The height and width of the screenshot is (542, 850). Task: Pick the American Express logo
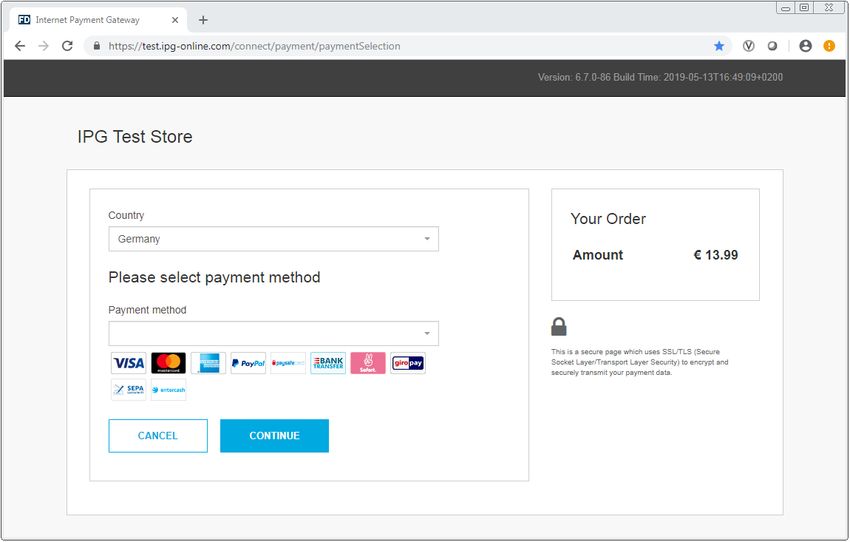tap(208, 363)
